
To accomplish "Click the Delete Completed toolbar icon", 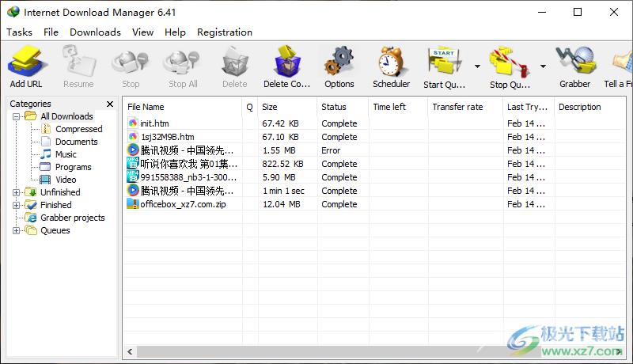I will click(x=287, y=62).
